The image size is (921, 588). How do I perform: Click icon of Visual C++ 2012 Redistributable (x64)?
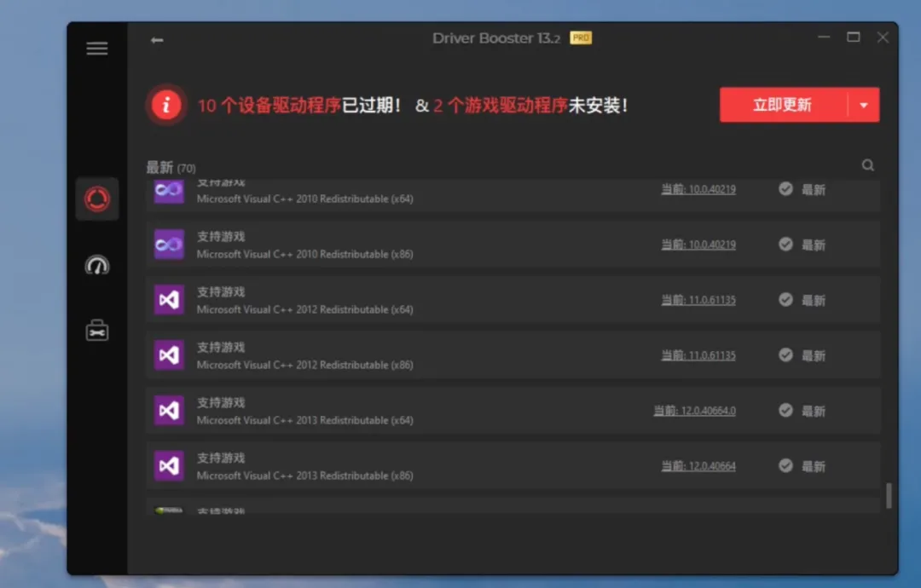(x=169, y=300)
